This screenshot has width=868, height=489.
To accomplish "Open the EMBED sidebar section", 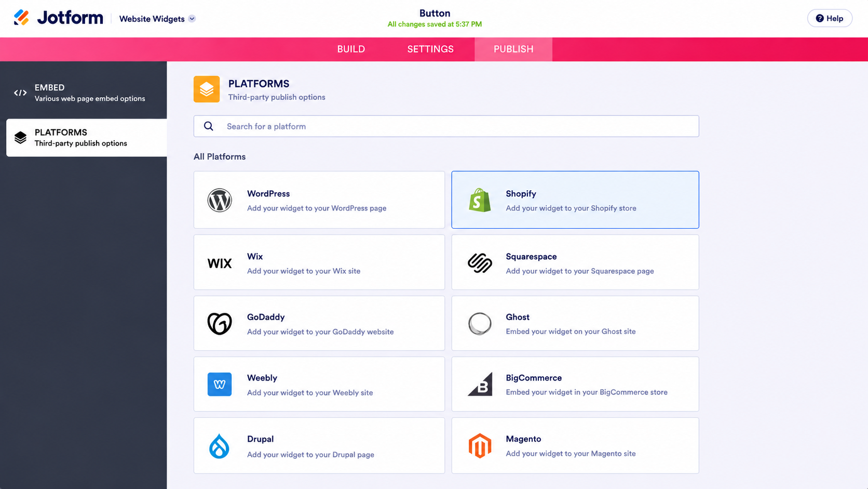I will tap(84, 92).
